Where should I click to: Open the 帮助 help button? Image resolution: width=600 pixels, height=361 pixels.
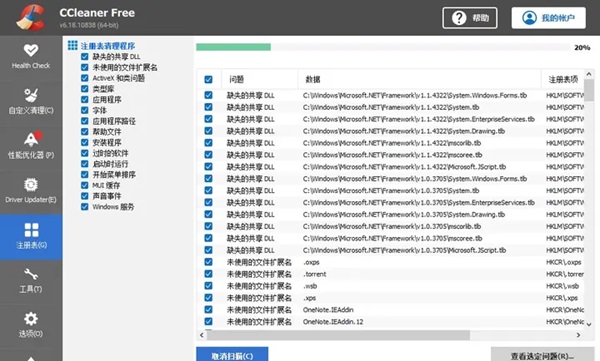(470, 18)
